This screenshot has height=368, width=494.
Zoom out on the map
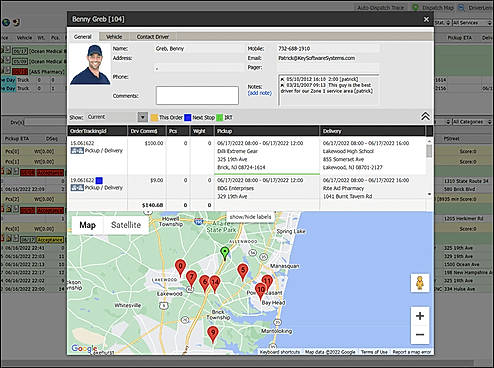pos(420,334)
